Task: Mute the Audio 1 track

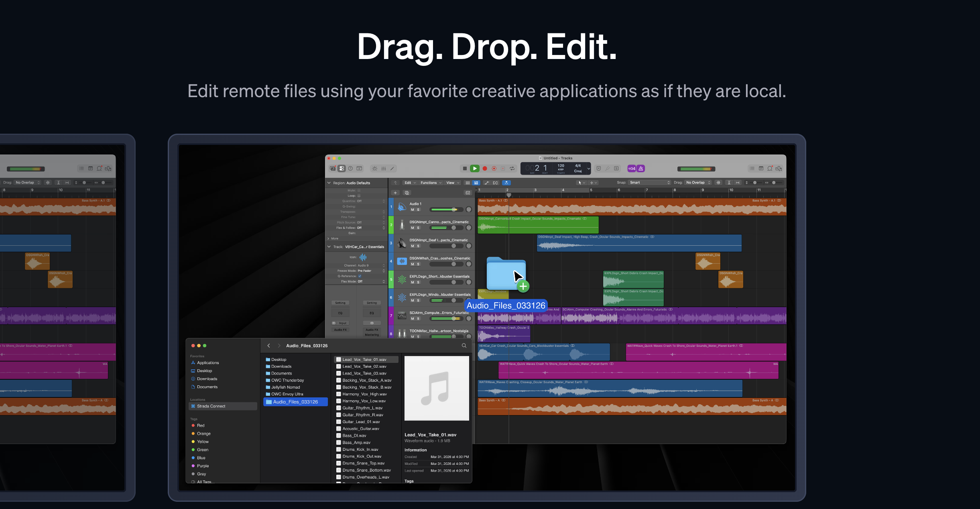Action: [x=412, y=210]
